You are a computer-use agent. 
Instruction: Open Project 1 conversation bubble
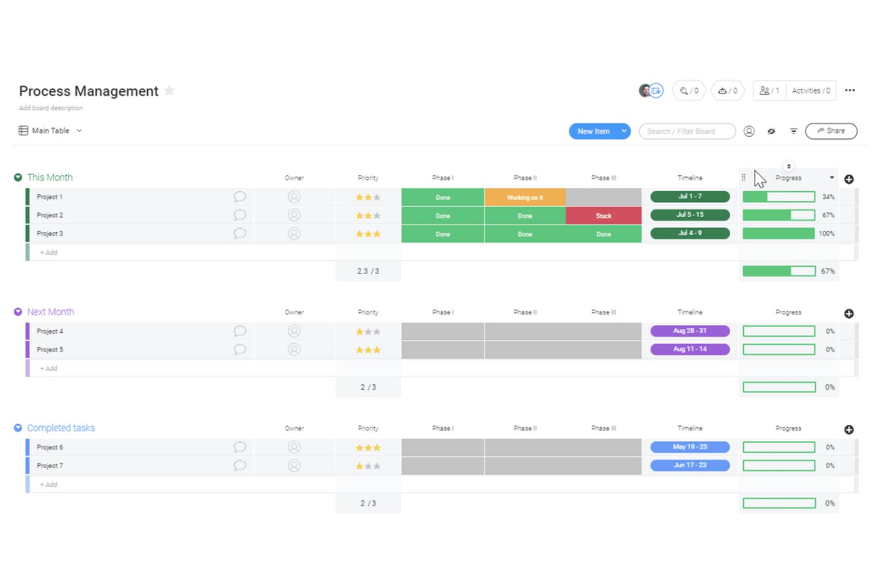240,197
